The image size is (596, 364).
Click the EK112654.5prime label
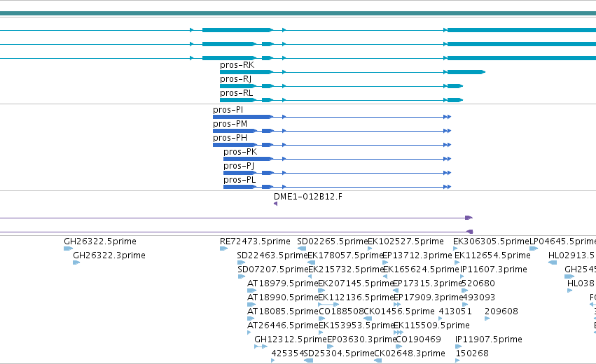pyautogui.click(x=492, y=255)
